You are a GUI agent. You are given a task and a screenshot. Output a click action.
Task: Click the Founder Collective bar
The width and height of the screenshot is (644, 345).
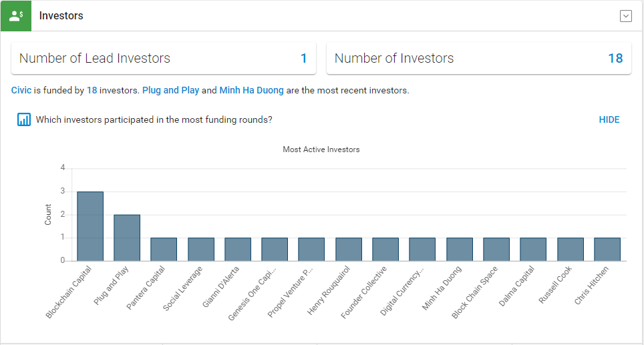(x=385, y=249)
